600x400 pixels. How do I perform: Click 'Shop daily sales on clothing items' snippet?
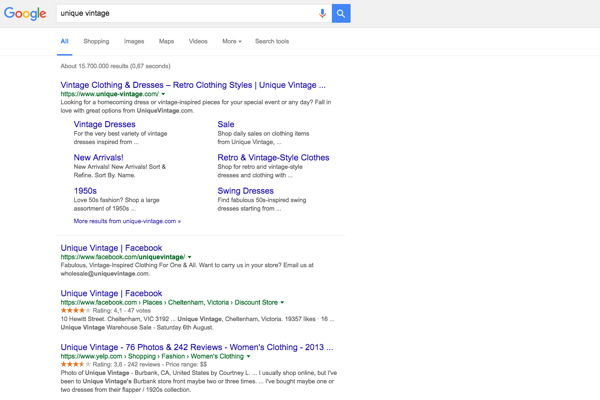click(x=263, y=134)
